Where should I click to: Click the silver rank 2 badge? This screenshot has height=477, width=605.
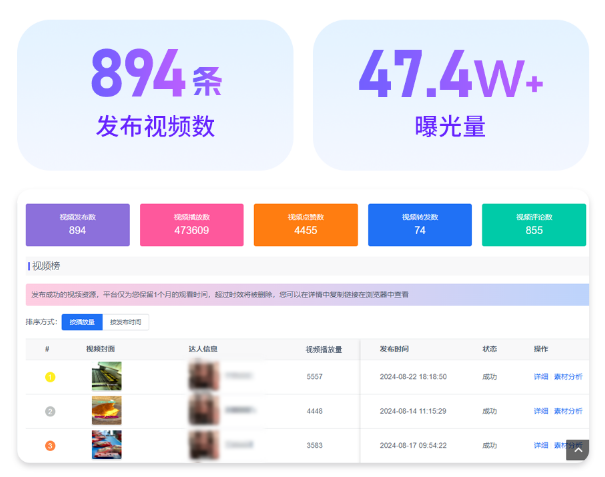[50, 411]
